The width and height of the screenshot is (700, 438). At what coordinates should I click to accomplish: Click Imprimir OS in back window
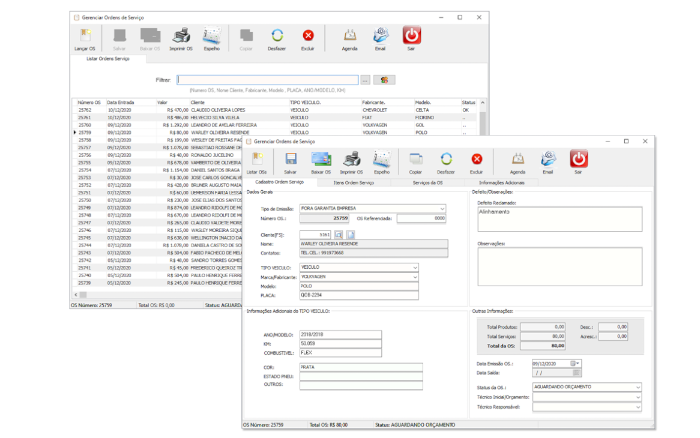[181, 39]
